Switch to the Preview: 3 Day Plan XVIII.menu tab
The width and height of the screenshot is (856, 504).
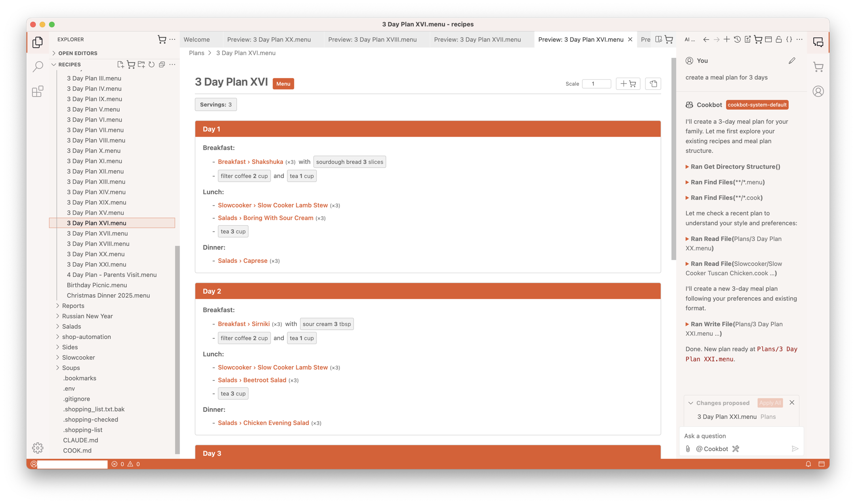click(373, 39)
